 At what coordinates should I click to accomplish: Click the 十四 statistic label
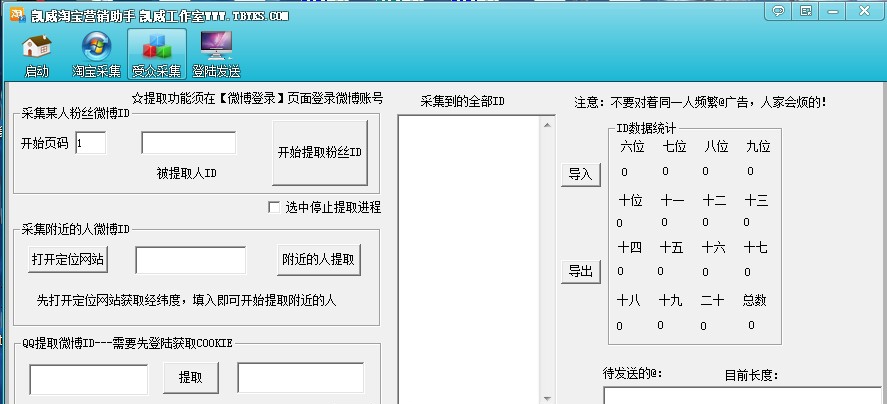pyautogui.click(x=630, y=247)
